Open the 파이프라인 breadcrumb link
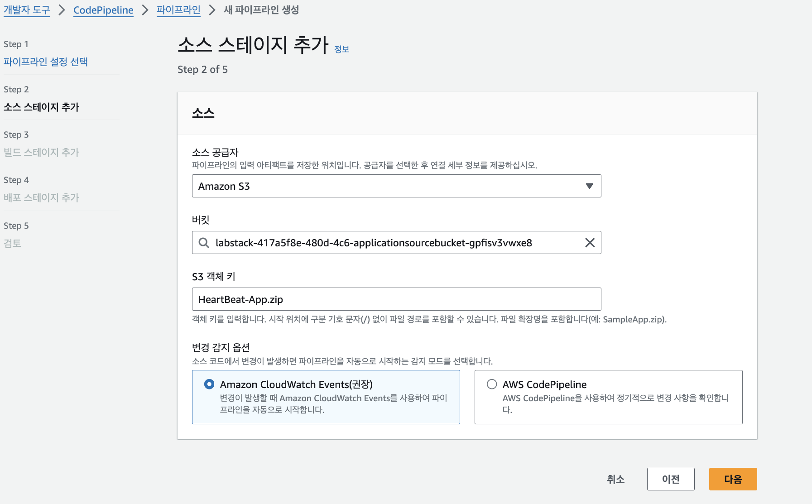812x504 pixels. pyautogui.click(x=178, y=10)
